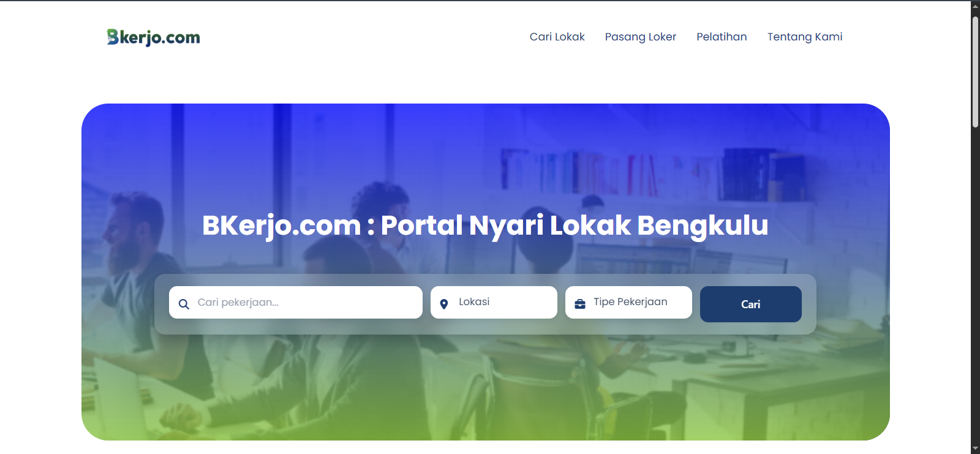This screenshot has height=454, width=980.
Task: Click the magnifying glass search icon
Action: [184, 304]
